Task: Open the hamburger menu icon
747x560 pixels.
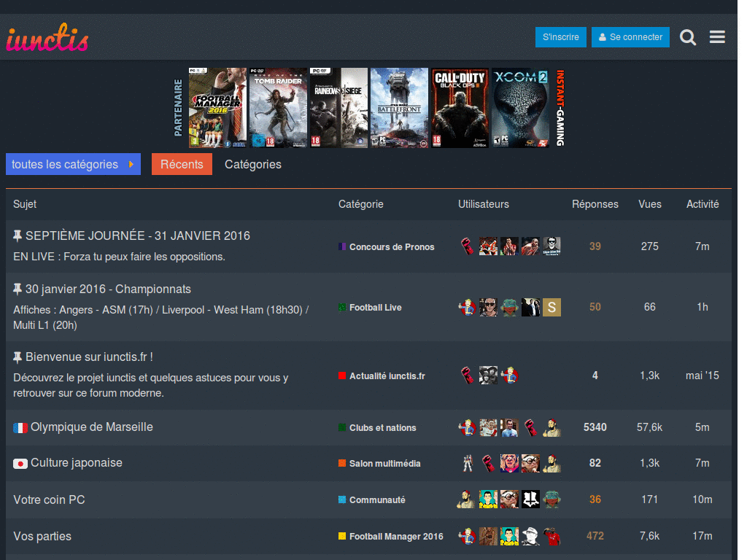Action: (717, 37)
